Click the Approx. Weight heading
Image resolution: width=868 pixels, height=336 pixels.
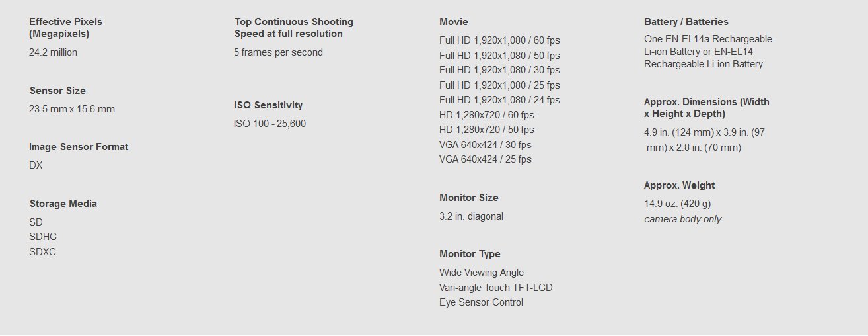679,185
